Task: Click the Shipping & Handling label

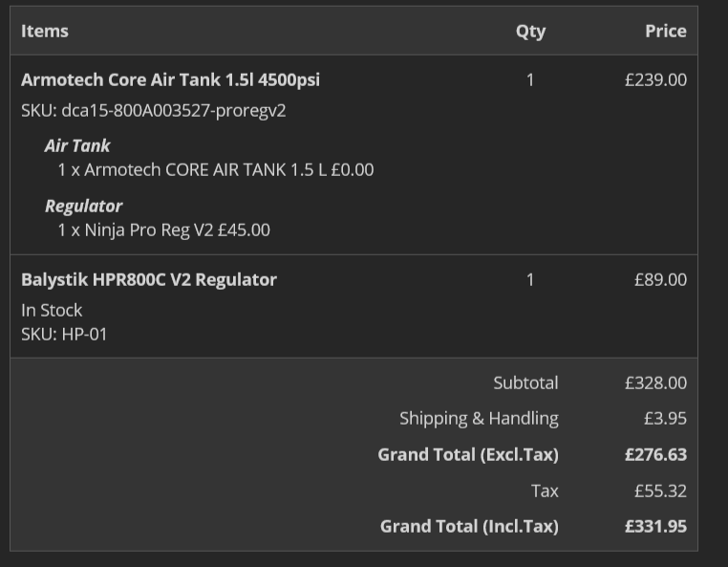Action: (479, 418)
